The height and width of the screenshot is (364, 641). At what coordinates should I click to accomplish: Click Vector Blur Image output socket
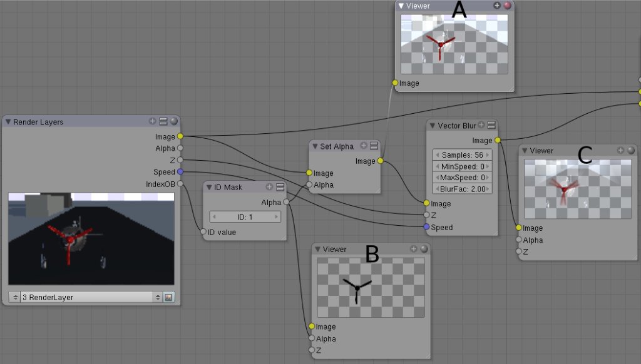(x=498, y=140)
